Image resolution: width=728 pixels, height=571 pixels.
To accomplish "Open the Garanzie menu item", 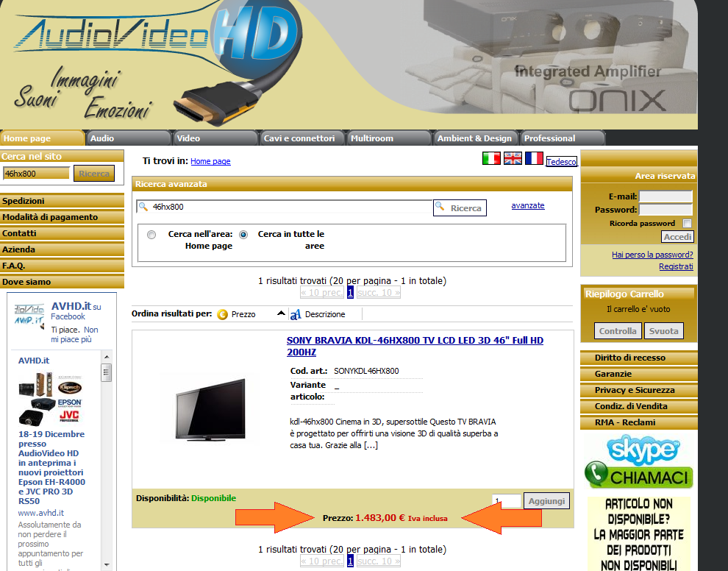I will pyautogui.click(x=639, y=374).
